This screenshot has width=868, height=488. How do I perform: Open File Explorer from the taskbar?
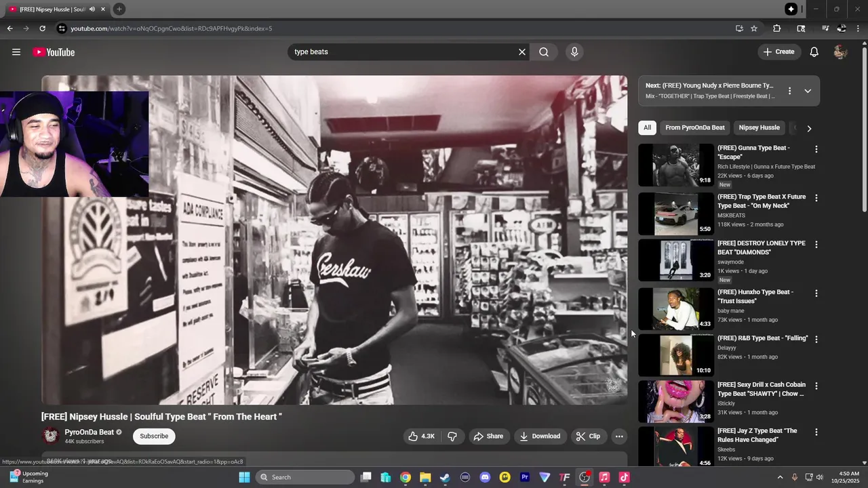(x=425, y=477)
